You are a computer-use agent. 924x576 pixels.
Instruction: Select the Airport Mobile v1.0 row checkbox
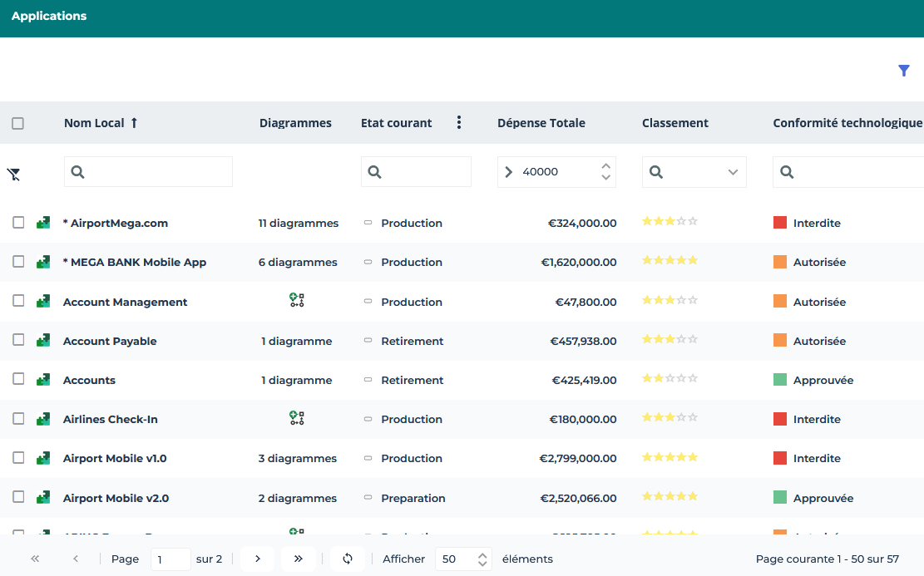(17, 458)
